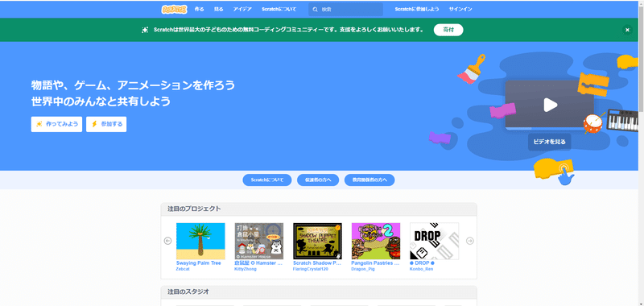
Task: Click the Scratch logo in the navigation bar
Action: tap(174, 9)
